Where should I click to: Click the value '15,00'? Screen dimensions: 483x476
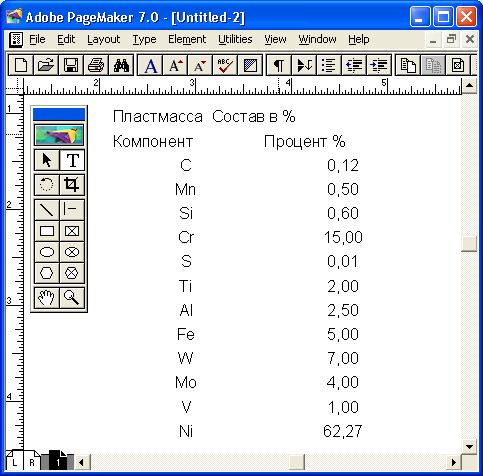click(343, 237)
